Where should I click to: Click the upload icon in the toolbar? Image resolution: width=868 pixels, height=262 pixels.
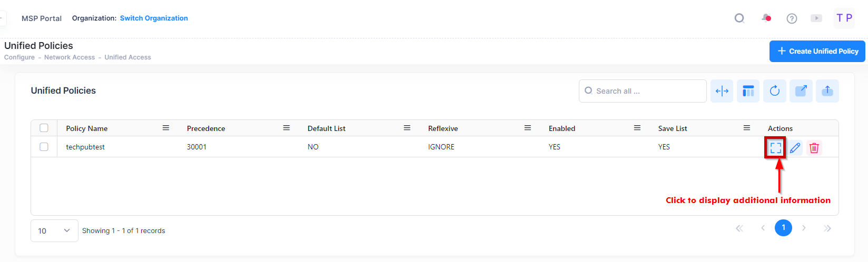(x=827, y=91)
